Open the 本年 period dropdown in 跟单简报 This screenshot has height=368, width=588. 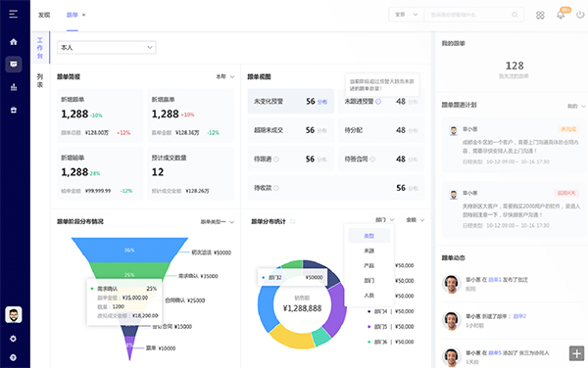click(x=225, y=76)
